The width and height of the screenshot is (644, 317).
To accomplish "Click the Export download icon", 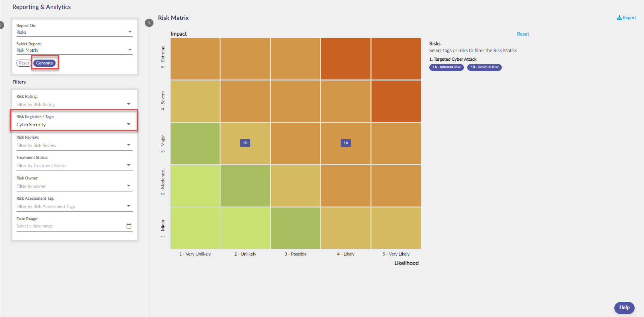I will [x=619, y=18].
